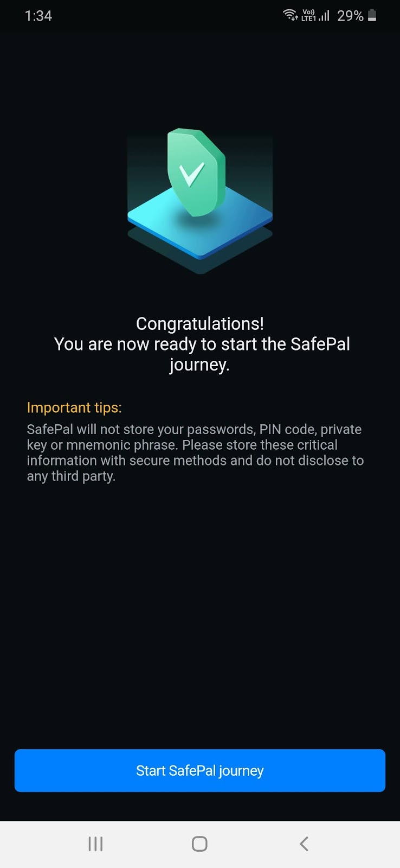400x868 pixels.
Task: Tap the 1:34 clock in status bar
Action: (x=38, y=16)
